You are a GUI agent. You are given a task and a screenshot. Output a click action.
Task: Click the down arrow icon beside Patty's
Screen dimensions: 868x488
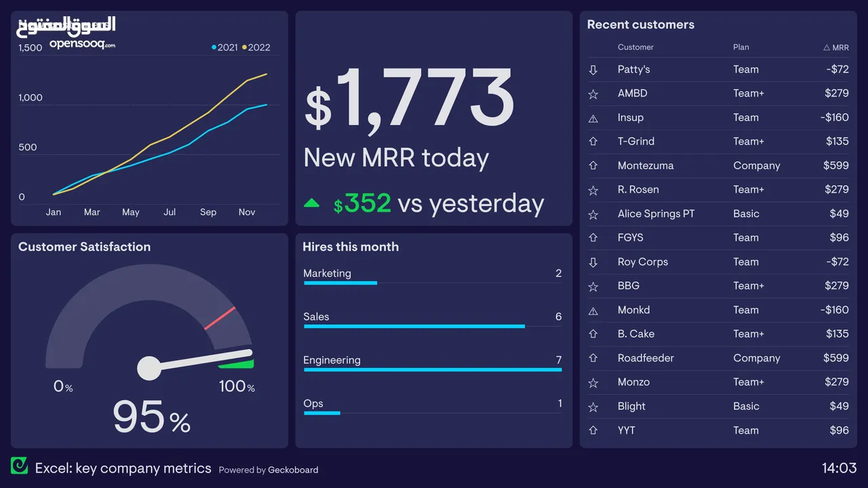593,70
